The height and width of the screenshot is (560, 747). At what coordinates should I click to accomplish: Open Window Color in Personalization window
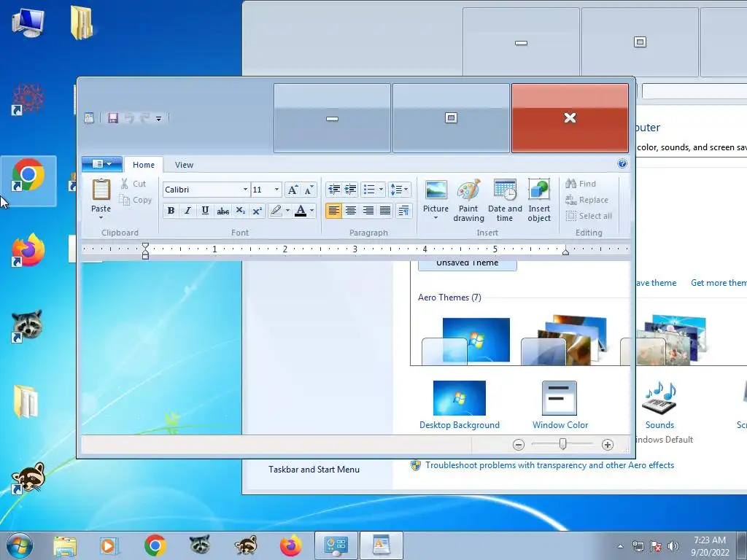coord(560,405)
